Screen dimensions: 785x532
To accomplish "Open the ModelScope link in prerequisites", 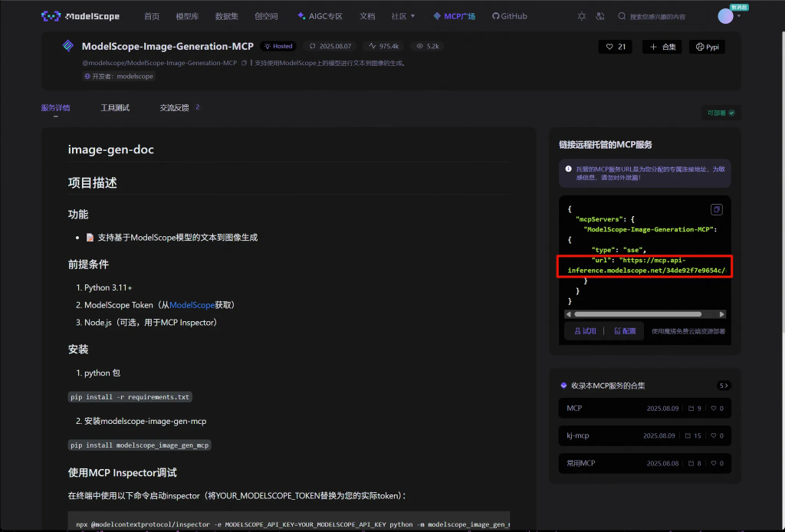I will click(x=192, y=305).
